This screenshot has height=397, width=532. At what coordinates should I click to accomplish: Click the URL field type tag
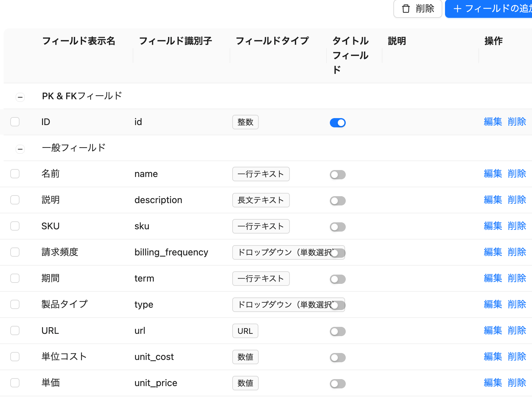(x=245, y=331)
